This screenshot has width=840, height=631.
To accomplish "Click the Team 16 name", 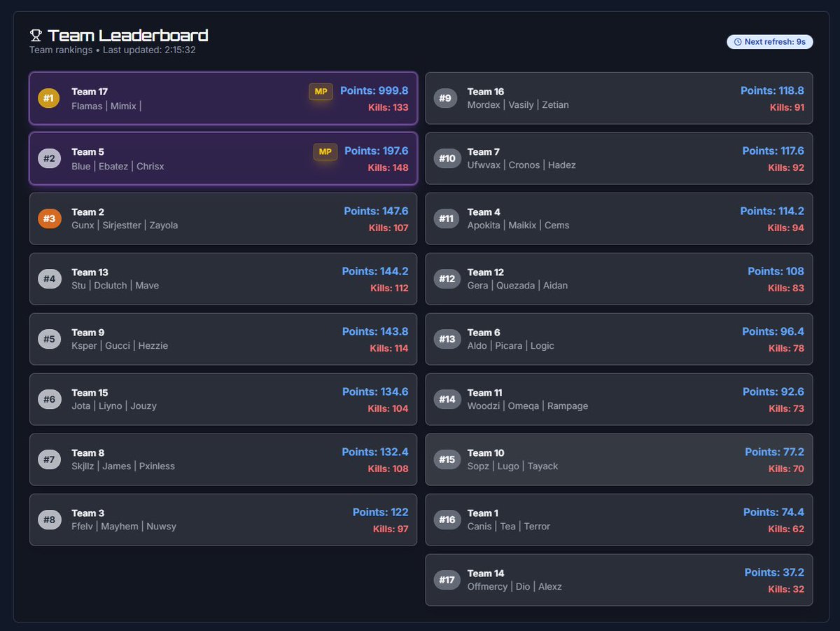I will (486, 92).
